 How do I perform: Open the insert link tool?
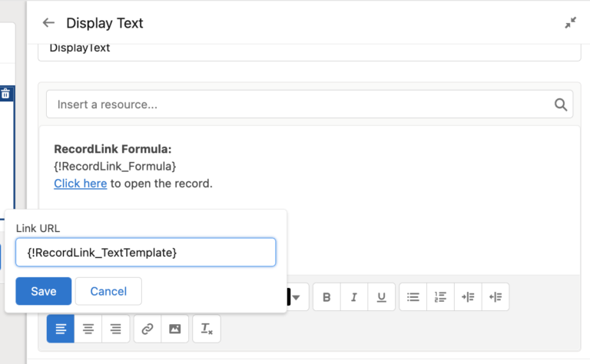pos(147,329)
